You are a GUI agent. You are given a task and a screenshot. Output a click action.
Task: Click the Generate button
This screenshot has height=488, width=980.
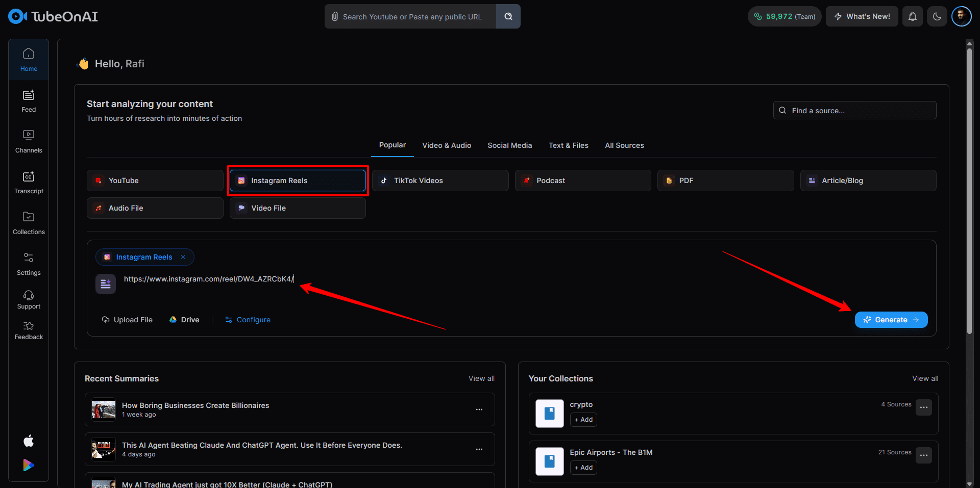tap(891, 320)
